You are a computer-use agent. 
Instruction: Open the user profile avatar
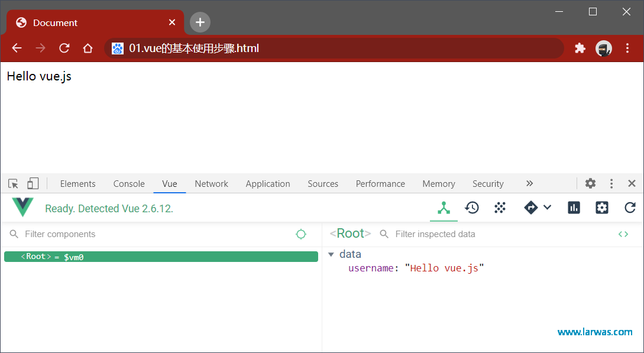click(604, 48)
